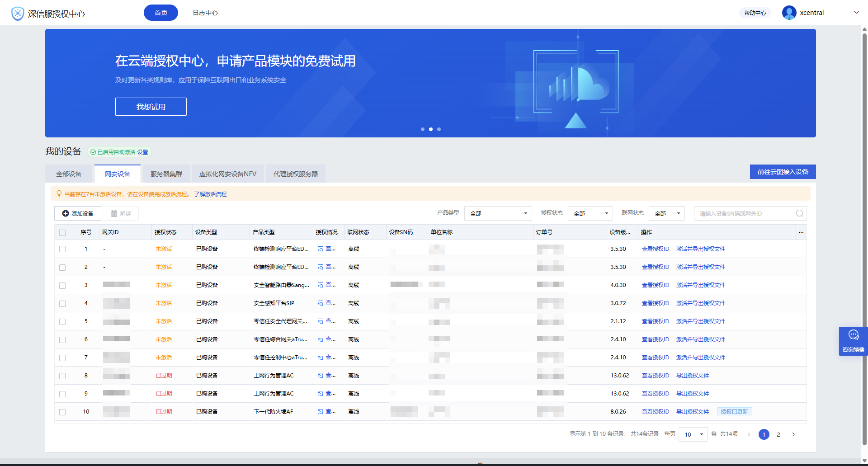Viewport: 868px width, 466px height.
Task: Open the authorization status filter dropdown
Action: pos(590,213)
